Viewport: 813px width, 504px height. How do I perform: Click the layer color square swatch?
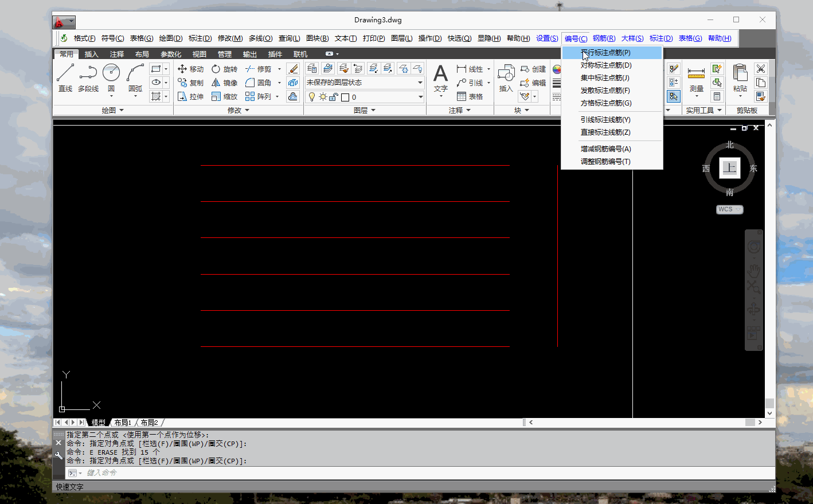345,97
